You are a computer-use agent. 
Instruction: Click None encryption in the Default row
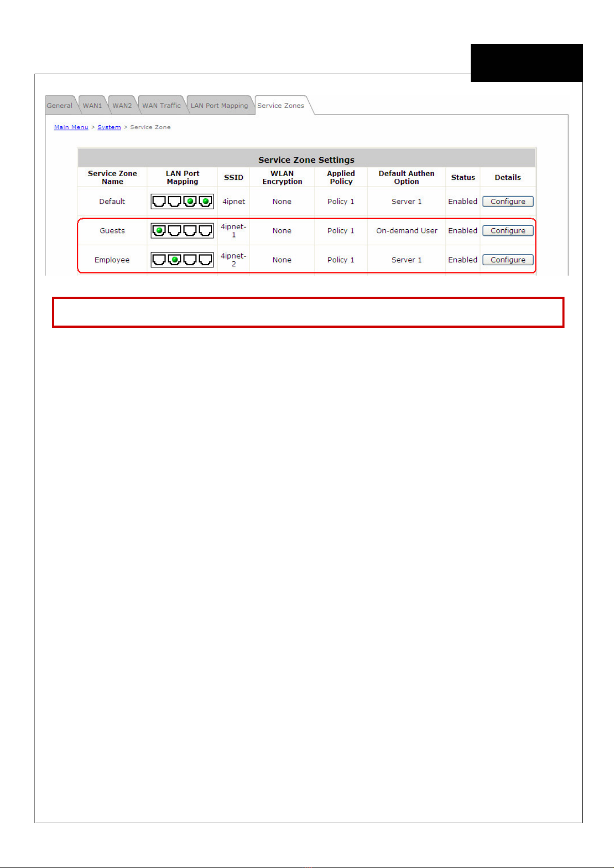(282, 201)
